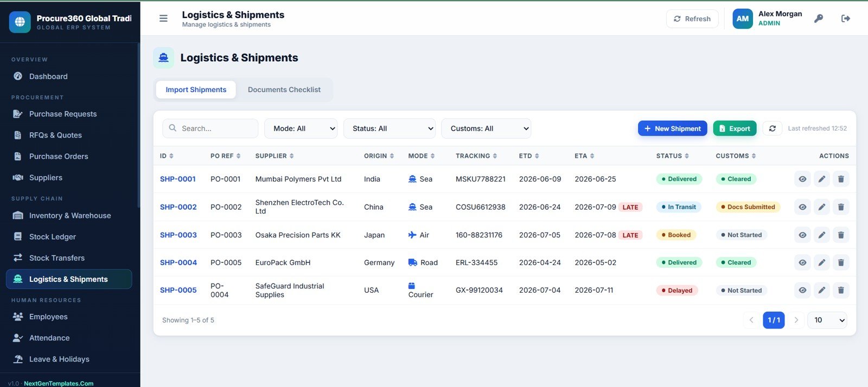View SHP-0002 details with eye icon
This screenshot has height=387, width=868.
802,207
